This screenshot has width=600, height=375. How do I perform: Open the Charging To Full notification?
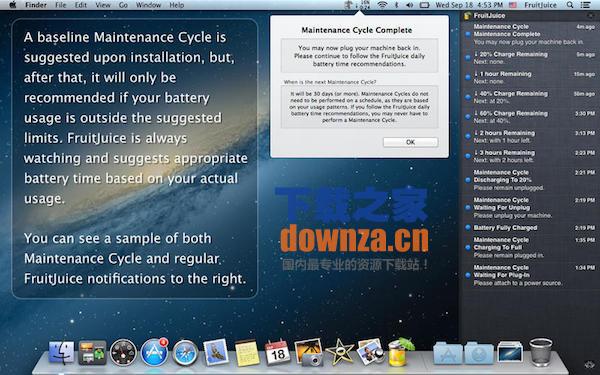click(530, 248)
